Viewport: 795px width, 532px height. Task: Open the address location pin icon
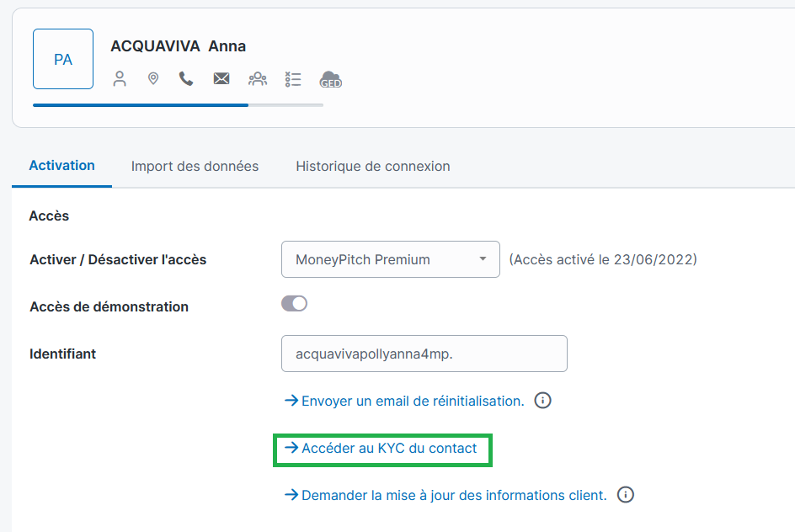click(153, 79)
